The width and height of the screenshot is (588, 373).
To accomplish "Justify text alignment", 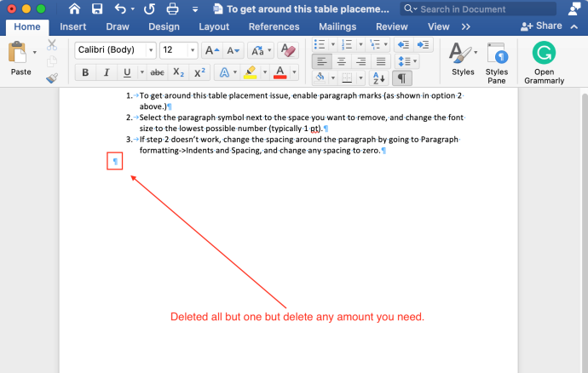I will (381, 61).
